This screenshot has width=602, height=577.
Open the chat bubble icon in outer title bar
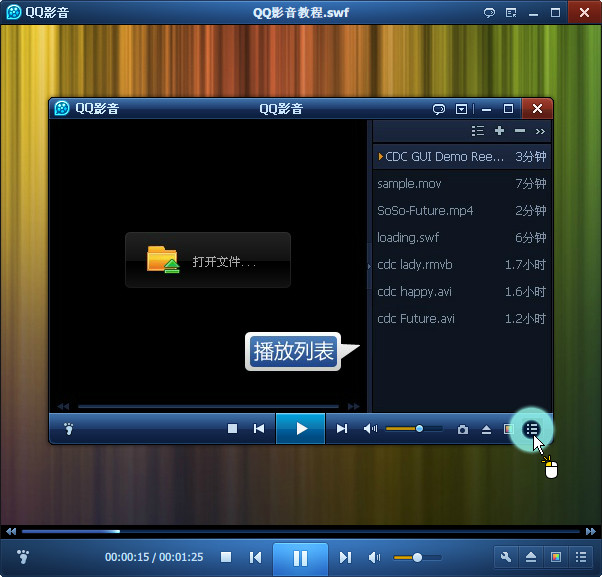(489, 13)
